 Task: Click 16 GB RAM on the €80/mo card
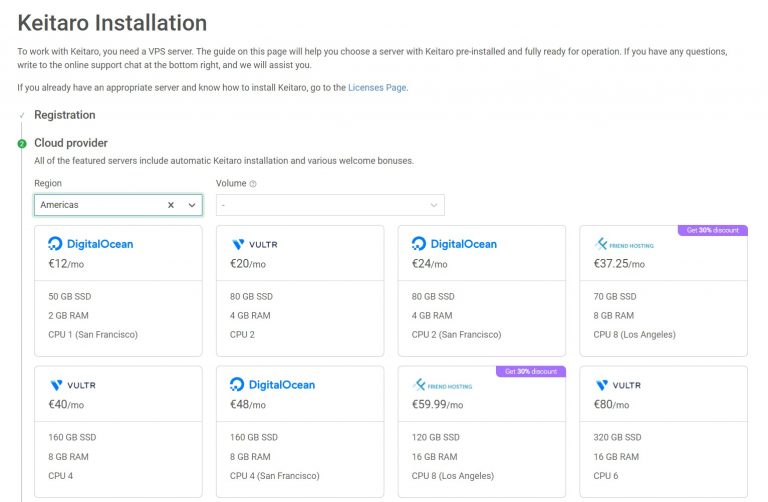tap(616, 457)
